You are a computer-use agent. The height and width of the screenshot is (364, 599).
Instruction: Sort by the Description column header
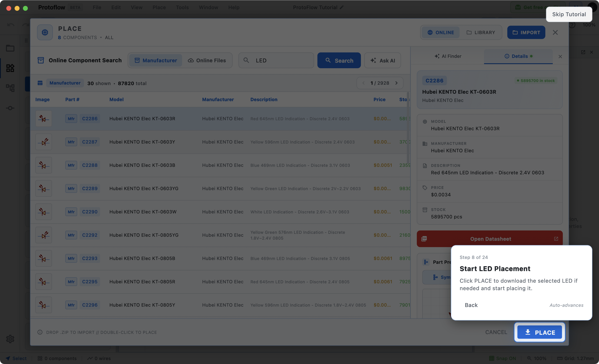[x=264, y=99]
